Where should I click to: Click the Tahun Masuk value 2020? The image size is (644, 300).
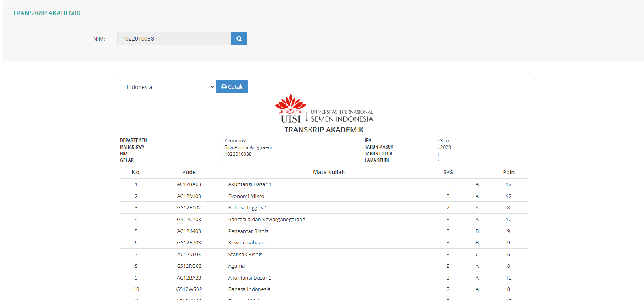446,147
